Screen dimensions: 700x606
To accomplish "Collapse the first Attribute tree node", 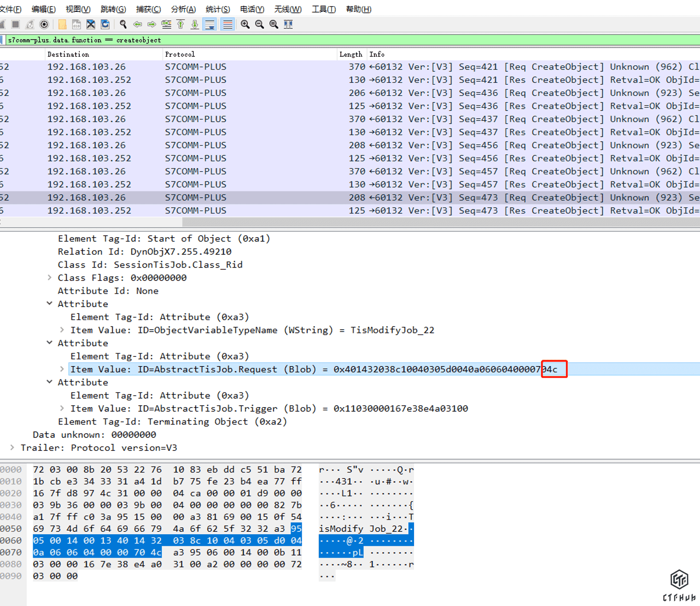I will pos(49,304).
